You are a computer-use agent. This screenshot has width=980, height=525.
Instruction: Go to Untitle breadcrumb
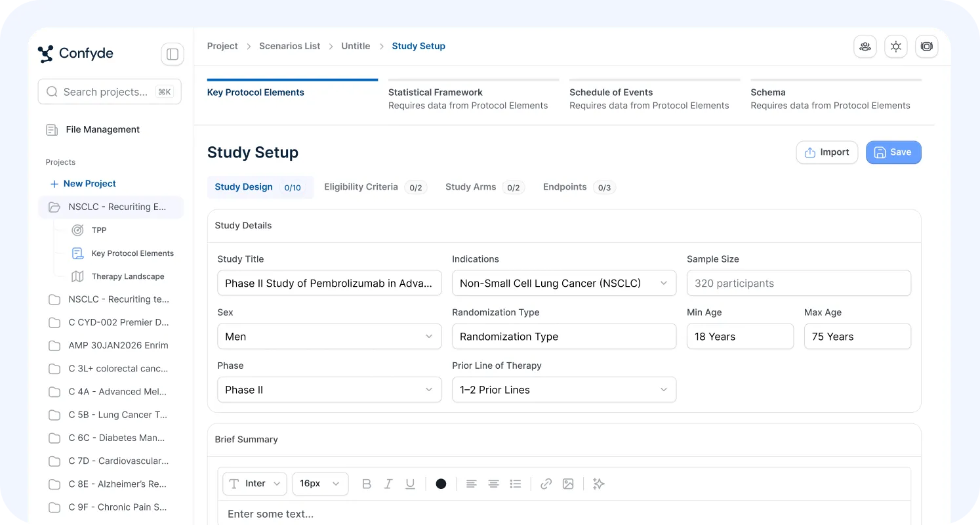pos(356,46)
